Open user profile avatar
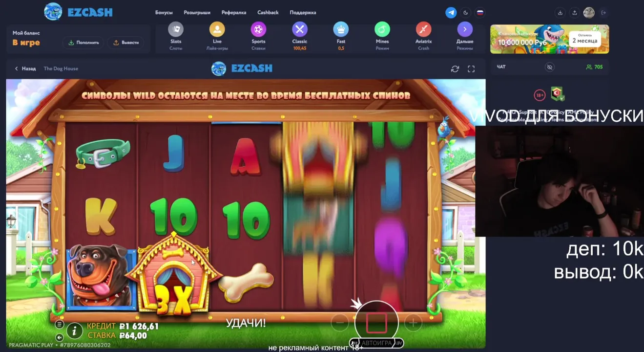Image resolution: width=644 pixels, height=352 pixels. 589,13
